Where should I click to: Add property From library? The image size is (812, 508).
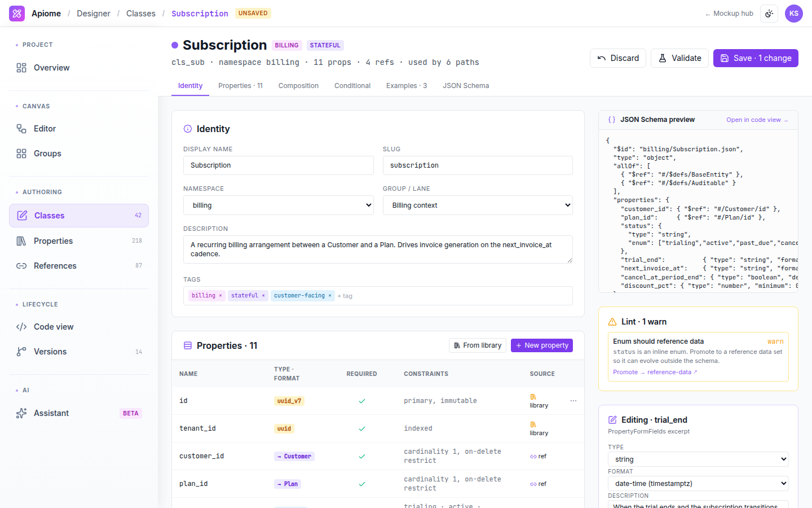point(478,345)
